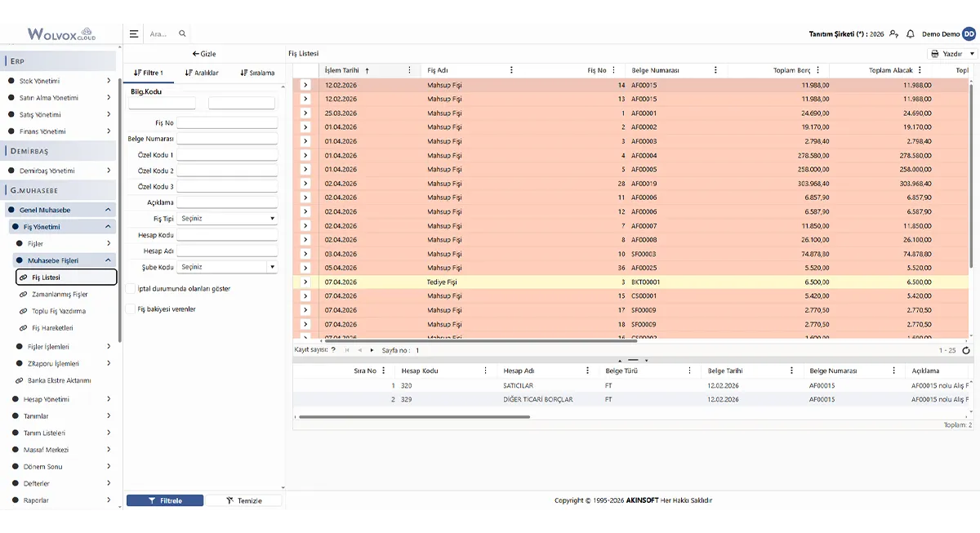This screenshot has height=533, width=980.
Task: Go to next page arrow
Action: click(372, 350)
